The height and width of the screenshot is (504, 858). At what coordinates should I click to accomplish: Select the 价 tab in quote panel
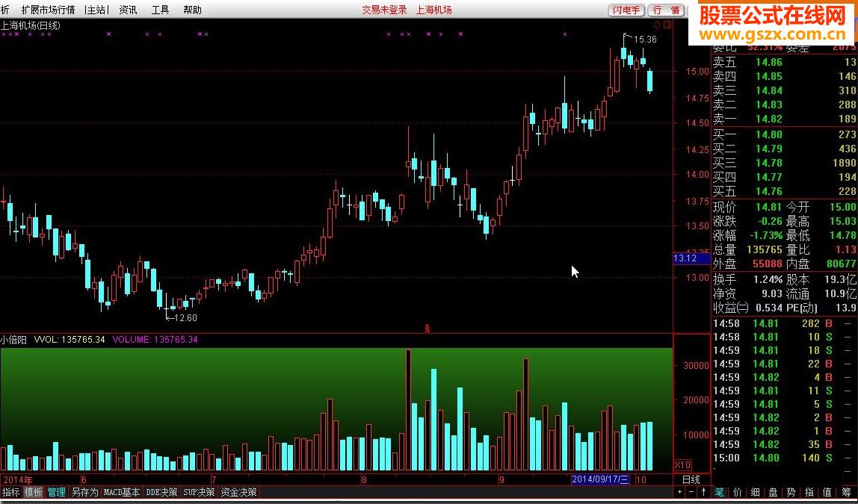point(738,493)
